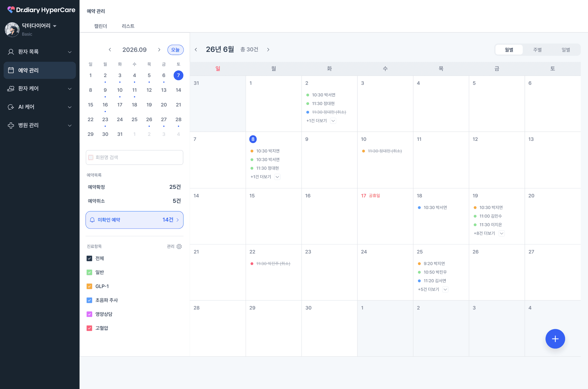Click the 닥터다이어리 profile avatar
This screenshot has width=588, height=389.
pos(12,30)
